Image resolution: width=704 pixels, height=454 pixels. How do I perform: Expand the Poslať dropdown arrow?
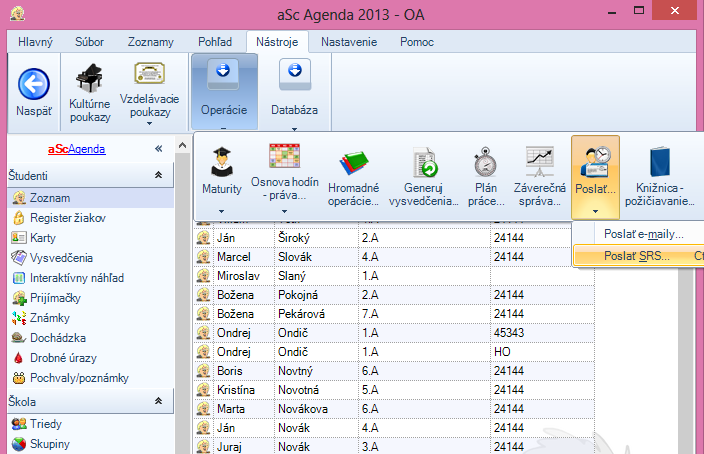pyautogui.click(x=595, y=212)
